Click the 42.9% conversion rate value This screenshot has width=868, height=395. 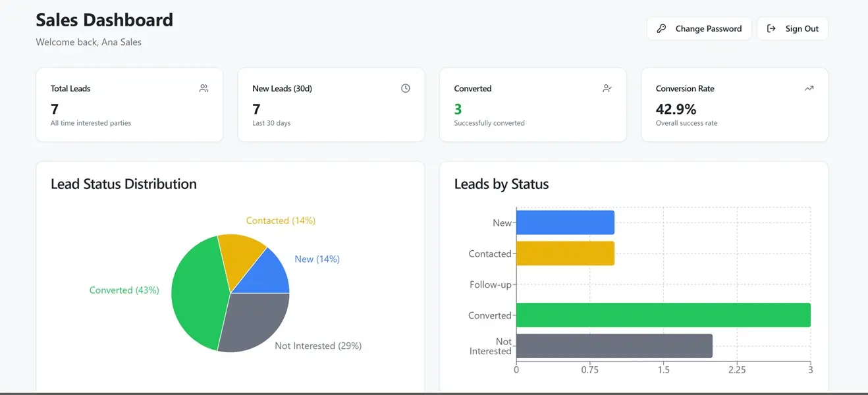pos(676,109)
